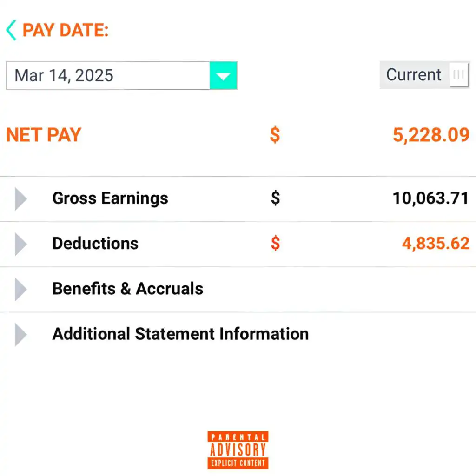The width and height of the screenshot is (476, 476).
Task: Expand Additional Statement Information triangle
Action: point(21,335)
